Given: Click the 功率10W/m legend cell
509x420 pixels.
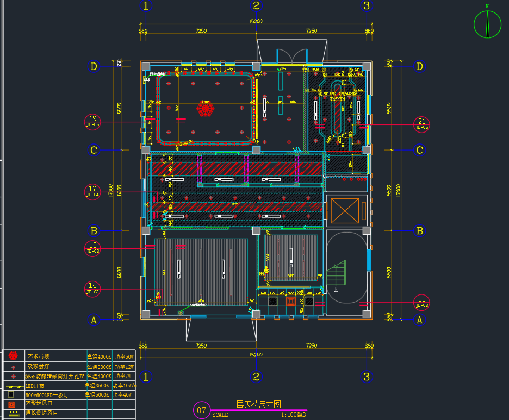Looking at the screenshot, I should (125, 386).
